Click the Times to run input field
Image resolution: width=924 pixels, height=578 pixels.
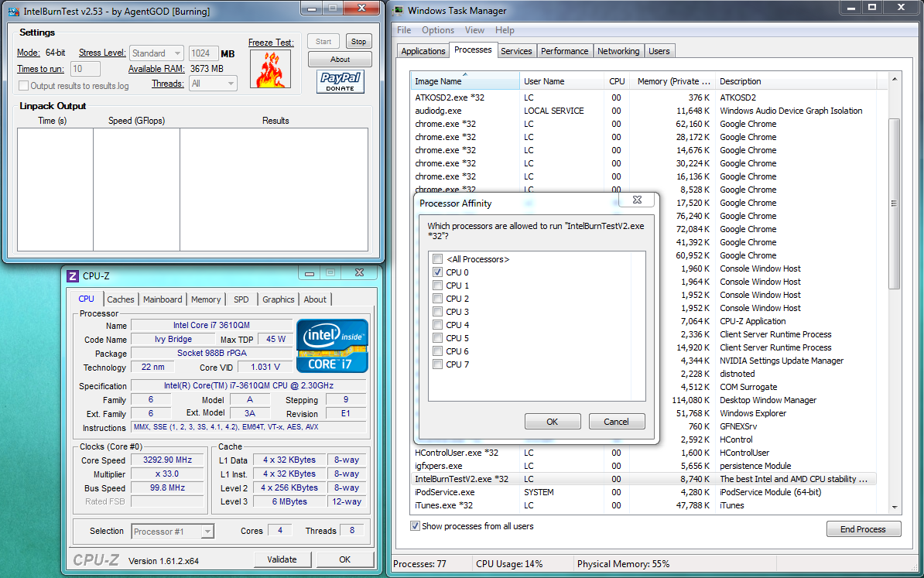click(x=85, y=69)
